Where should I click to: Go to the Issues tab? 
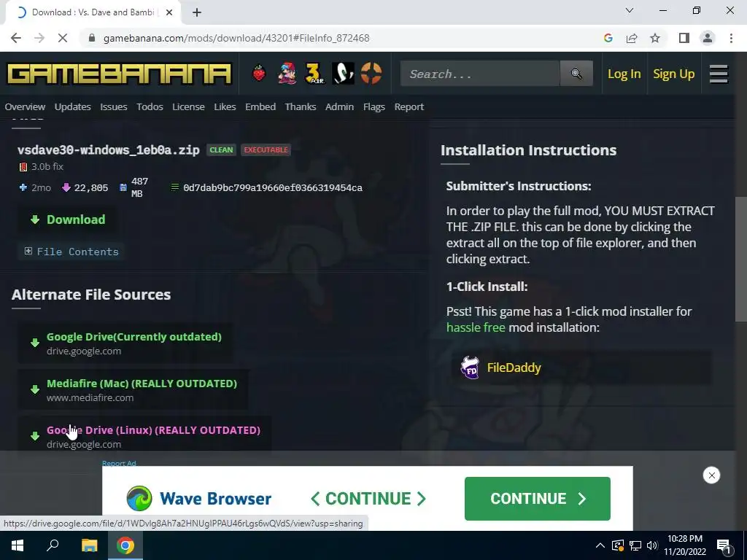tap(113, 106)
